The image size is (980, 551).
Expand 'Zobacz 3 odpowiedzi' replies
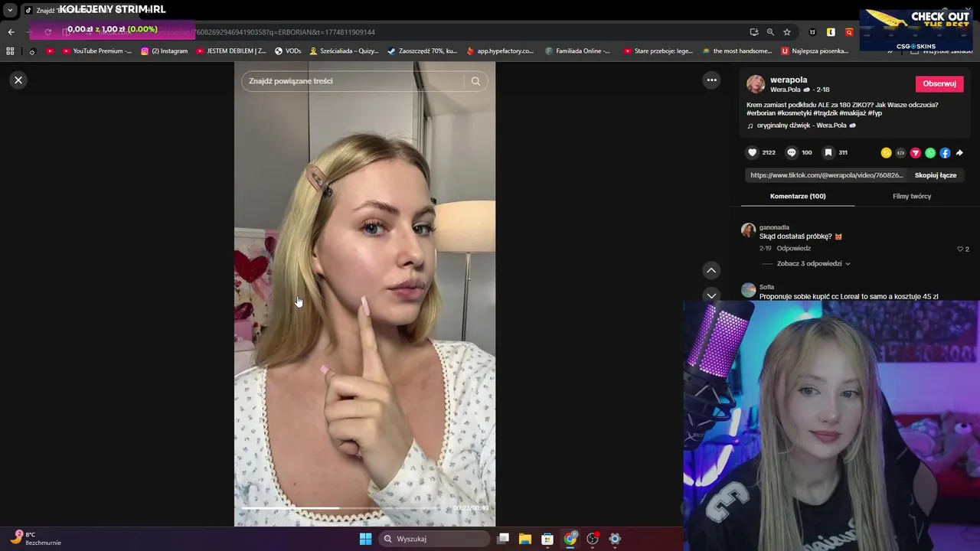pyautogui.click(x=813, y=264)
